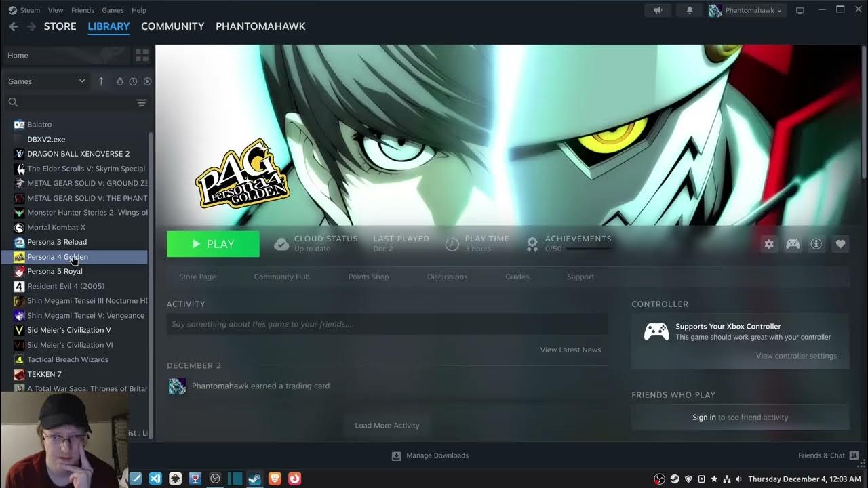
Task: Switch to library grid collections view icon
Action: tap(142, 55)
